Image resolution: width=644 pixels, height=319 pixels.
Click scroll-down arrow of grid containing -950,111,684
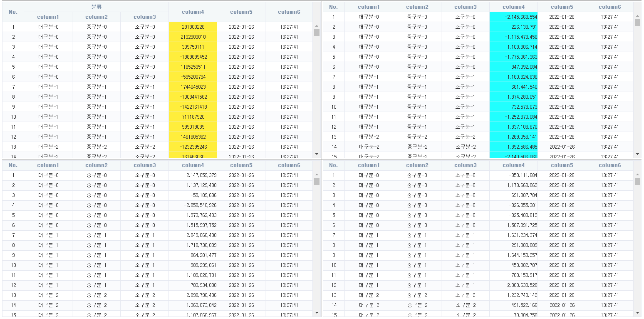(x=637, y=313)
